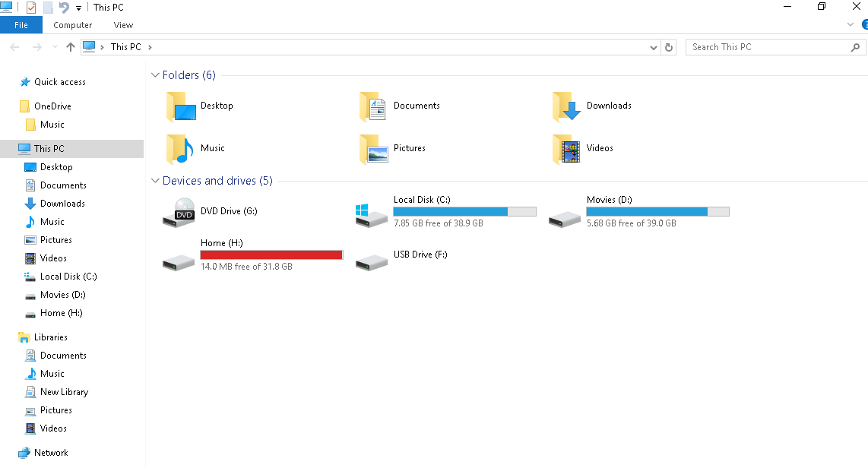
Task: Click the "14.0 MB free of 31.8 GB" text
Action: pyautogui.click(x=246, y=267)
